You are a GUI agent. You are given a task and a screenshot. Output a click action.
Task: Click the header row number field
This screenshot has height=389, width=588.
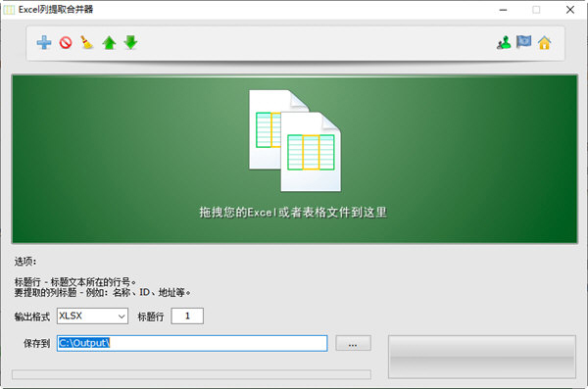[187, 316]
